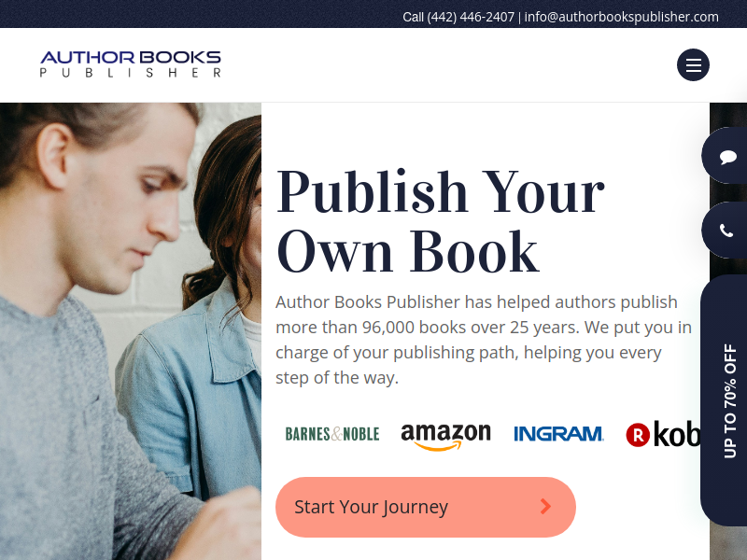Click the info@authorbookspublisher.com email link
This screenshot has height=560, width=747.
tap(621, 17)
